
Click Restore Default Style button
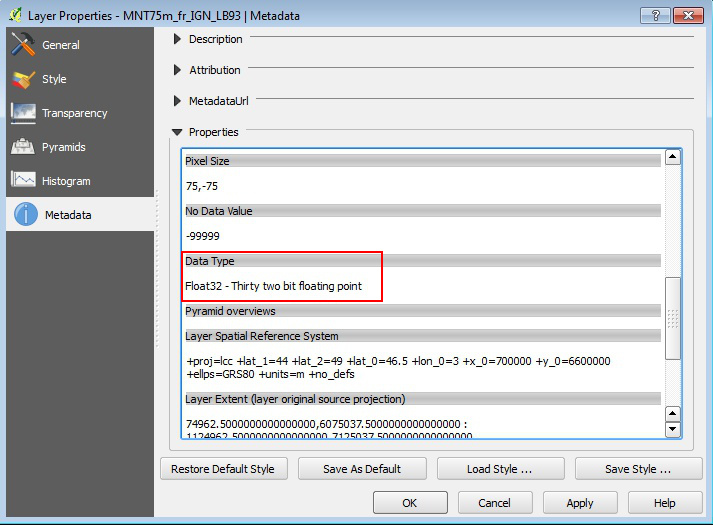click(224, 469)
